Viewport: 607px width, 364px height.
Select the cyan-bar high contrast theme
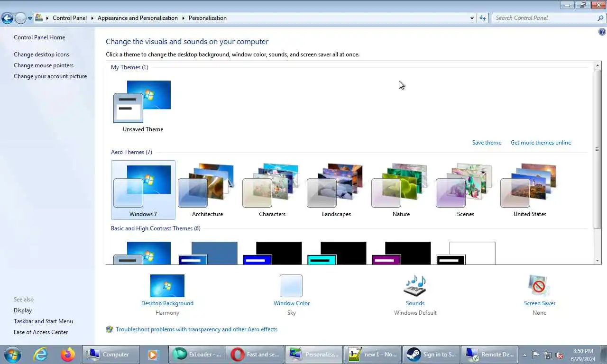336,253
